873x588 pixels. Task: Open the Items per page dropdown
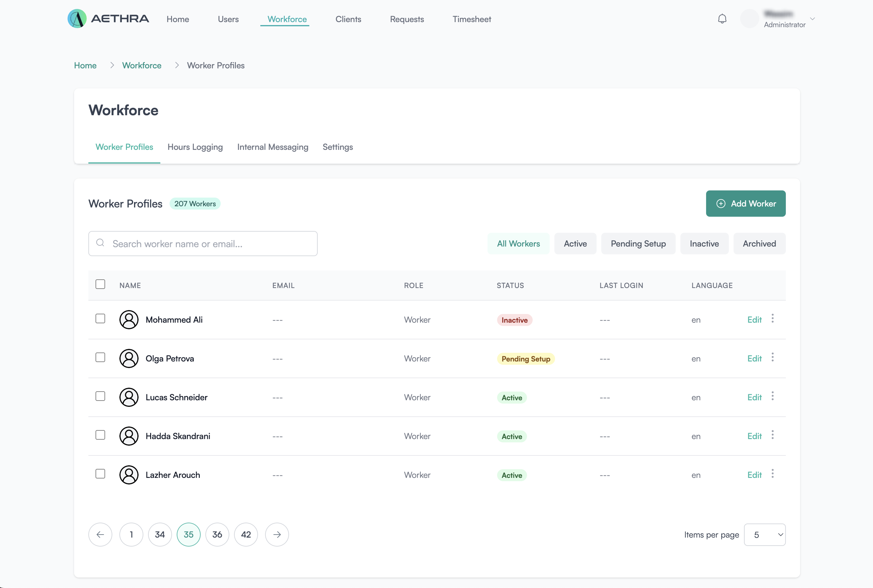(765, 535)
